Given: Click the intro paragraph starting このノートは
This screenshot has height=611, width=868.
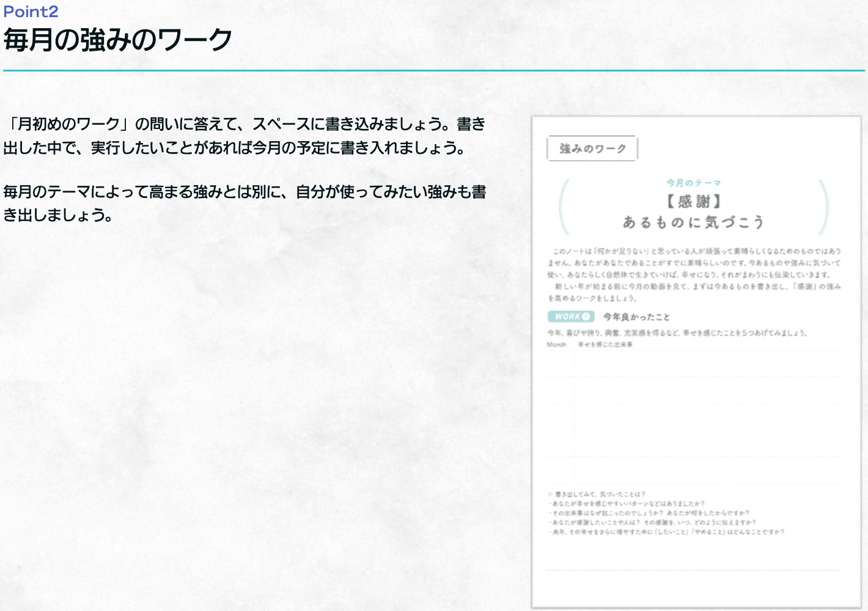Looking at the screenshot, I should [694, 274].
